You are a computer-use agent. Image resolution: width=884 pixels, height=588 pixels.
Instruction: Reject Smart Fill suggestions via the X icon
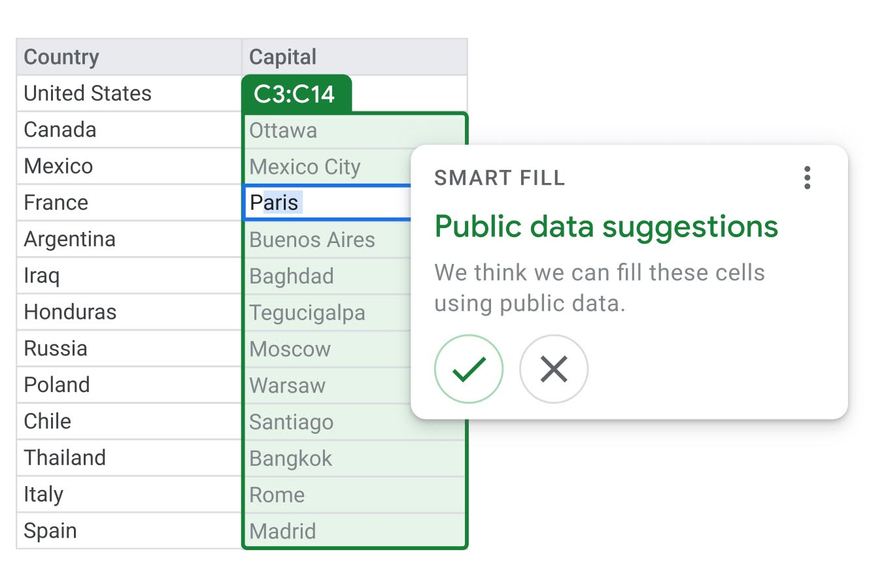pos(553,368)
